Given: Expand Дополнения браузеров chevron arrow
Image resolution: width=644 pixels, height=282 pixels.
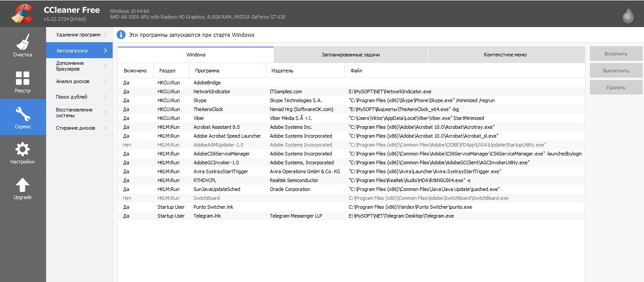Looking at the screenshot, I should (x=105, y=66).
